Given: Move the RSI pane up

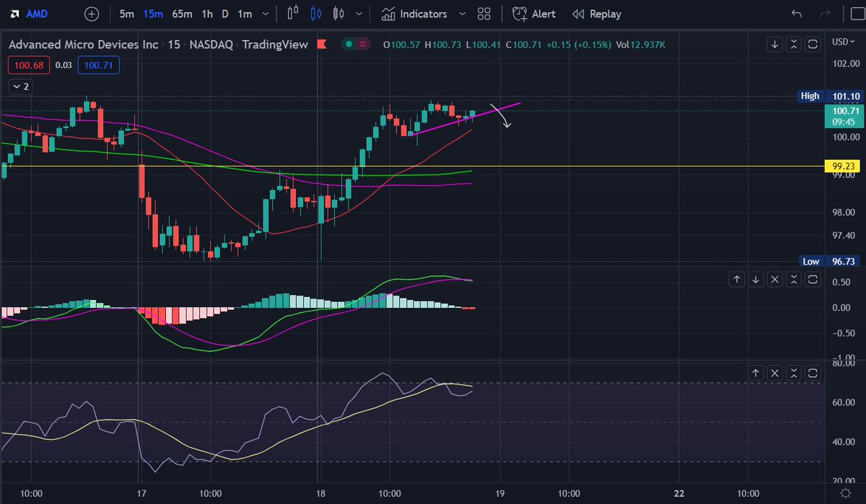Looking at the screenshot, I should (756, 373).
